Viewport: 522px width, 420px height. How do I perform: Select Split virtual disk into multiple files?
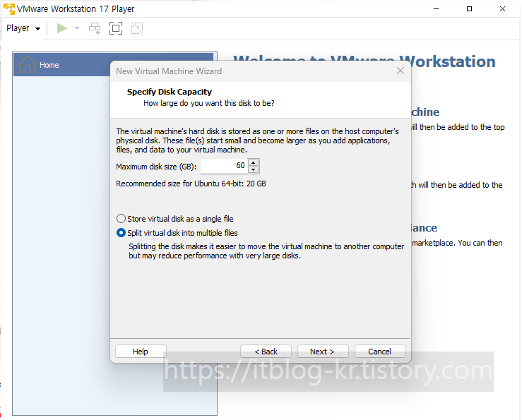tap(177, 233)
